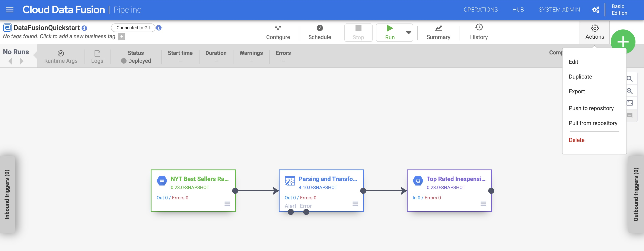644x251 pixels.
Task: Toggle the Connected to Git status
Action: click(133, 28)
